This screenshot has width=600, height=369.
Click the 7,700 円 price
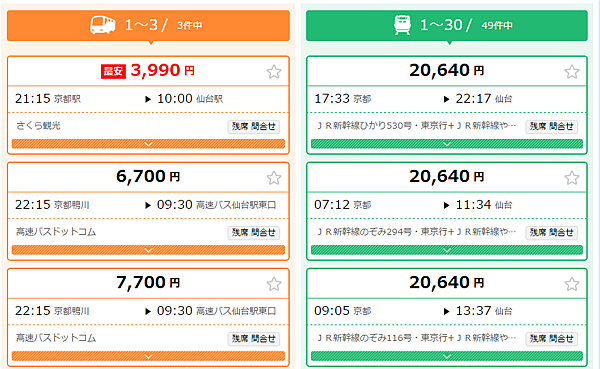click(148, 282)
